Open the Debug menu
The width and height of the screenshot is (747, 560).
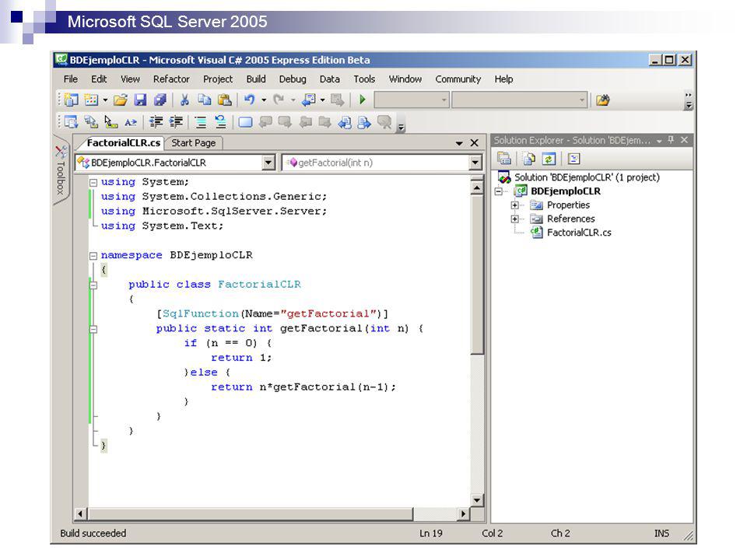(293, 79)
